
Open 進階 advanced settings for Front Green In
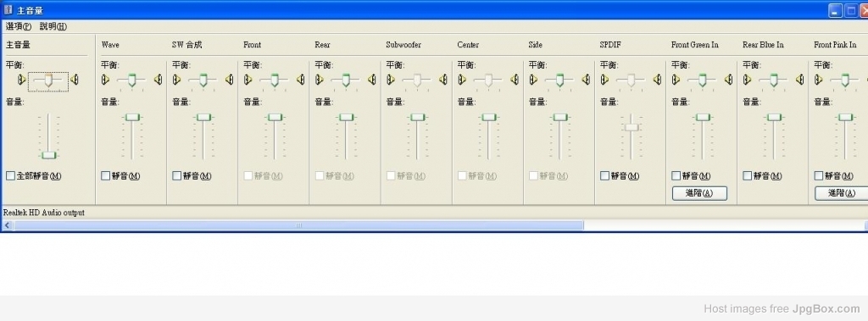[x=699, y=193]
